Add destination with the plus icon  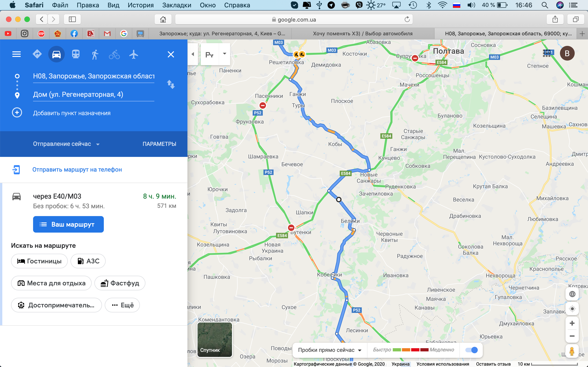[17, 113]
